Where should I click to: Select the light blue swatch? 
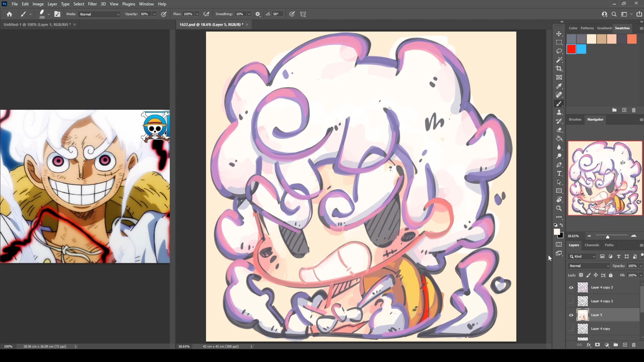[581, 49]
